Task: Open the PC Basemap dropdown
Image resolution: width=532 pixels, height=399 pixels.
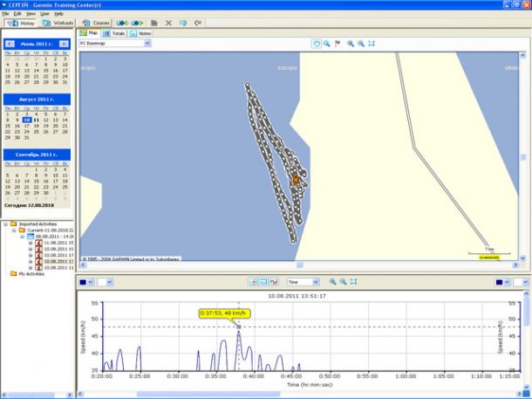Action: pyautogui.click(x=147, y=42)
